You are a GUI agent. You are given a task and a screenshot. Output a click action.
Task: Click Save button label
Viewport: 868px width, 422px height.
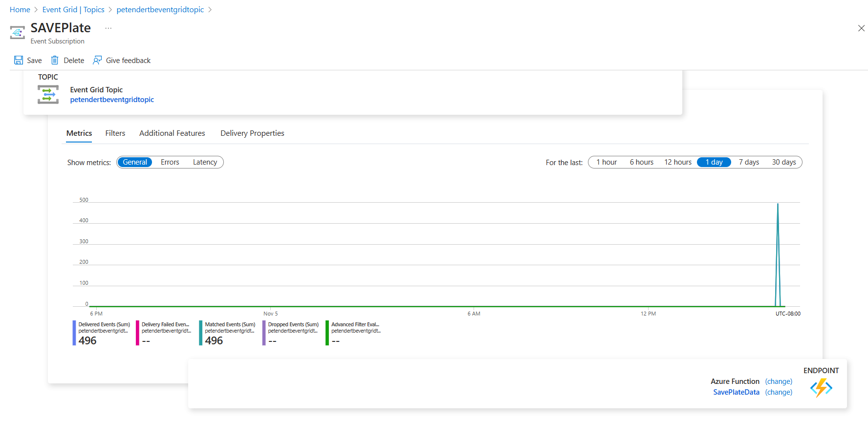tap(34, 61)
